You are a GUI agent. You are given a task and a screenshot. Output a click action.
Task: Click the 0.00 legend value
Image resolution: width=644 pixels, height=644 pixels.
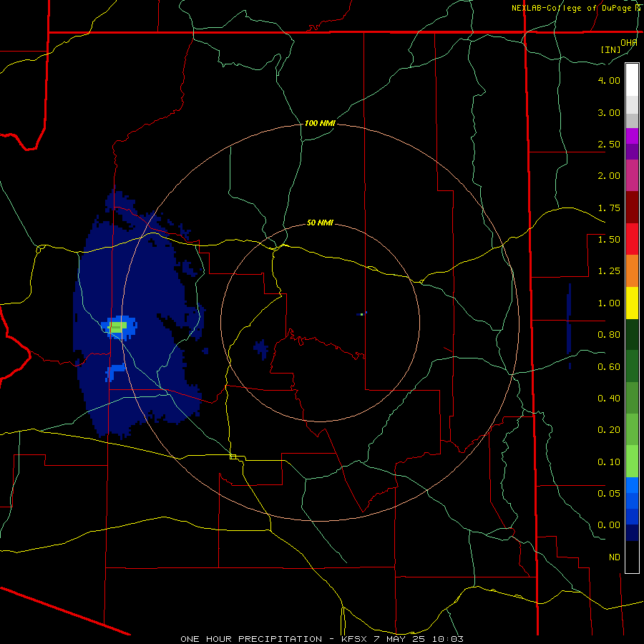[609, 525]
